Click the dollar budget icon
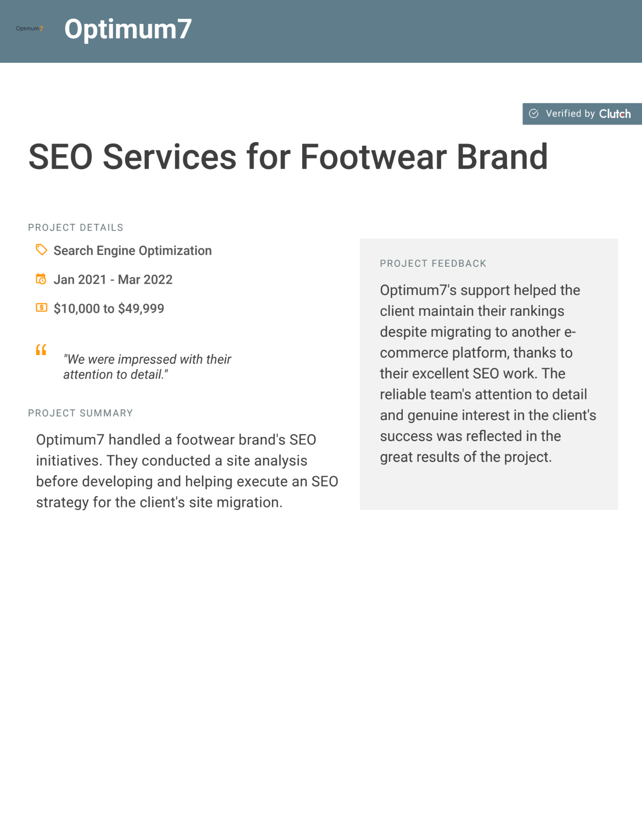Screen dimensions: 642x840 click(41, 308)
